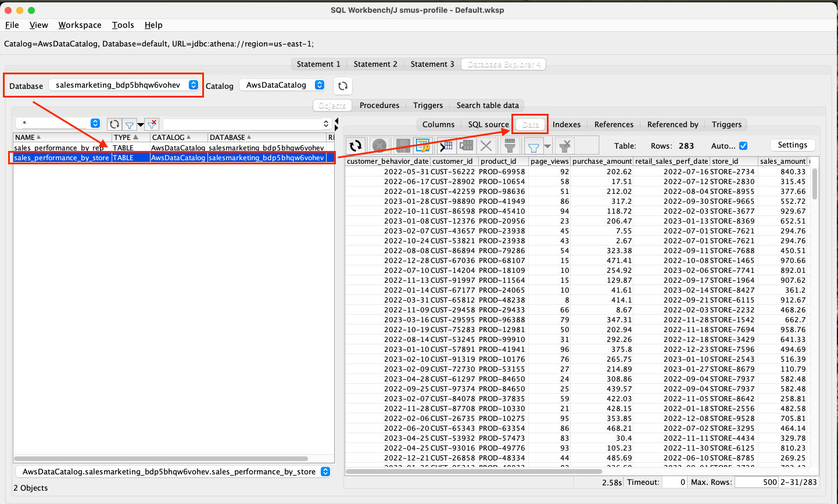
Task: Switch to the SQL source tab
Action: coord(488,124)
